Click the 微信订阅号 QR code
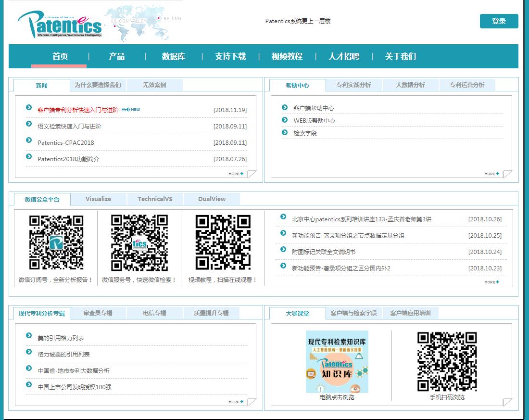529x420 pixels. click(x=56, y=242)
